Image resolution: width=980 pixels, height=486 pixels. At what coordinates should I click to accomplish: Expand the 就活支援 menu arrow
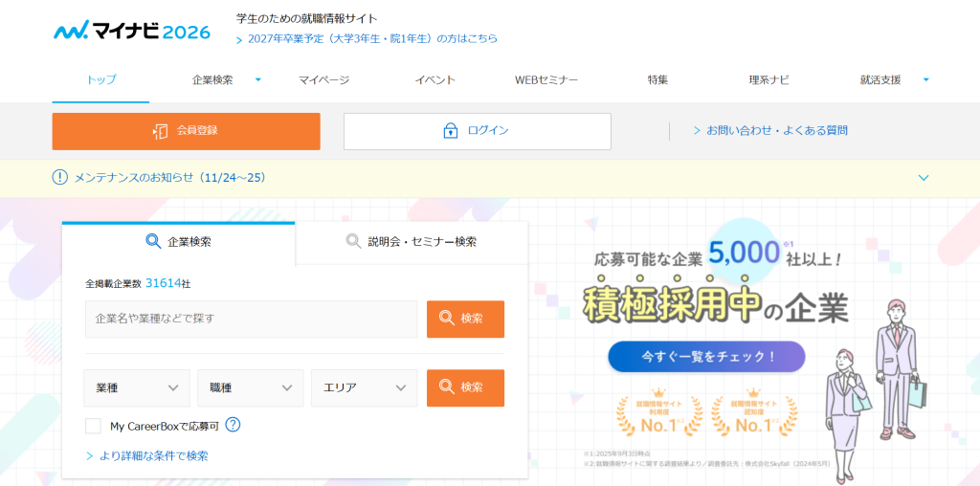click(x=926, y=79)
